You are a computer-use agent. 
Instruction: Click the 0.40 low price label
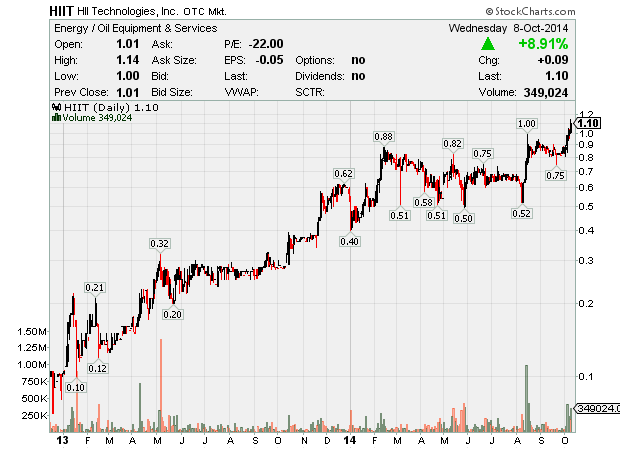tap(350, 241)
